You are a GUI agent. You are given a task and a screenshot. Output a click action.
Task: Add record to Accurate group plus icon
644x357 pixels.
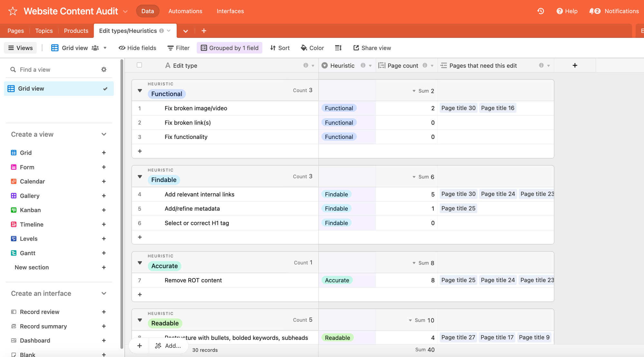click(x=140, y=294)
